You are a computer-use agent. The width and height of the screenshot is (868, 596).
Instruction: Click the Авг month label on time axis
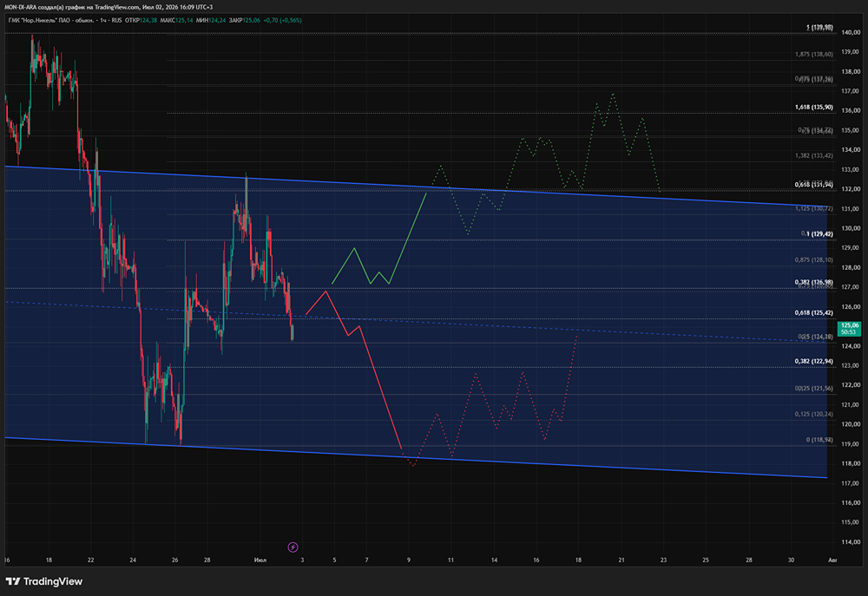click(x=832, y=560)
